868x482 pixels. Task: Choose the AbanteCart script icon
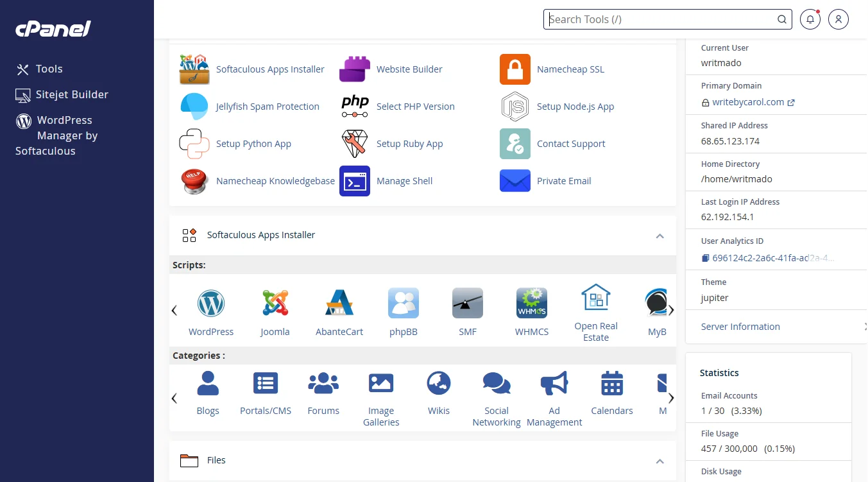[339, 303]
